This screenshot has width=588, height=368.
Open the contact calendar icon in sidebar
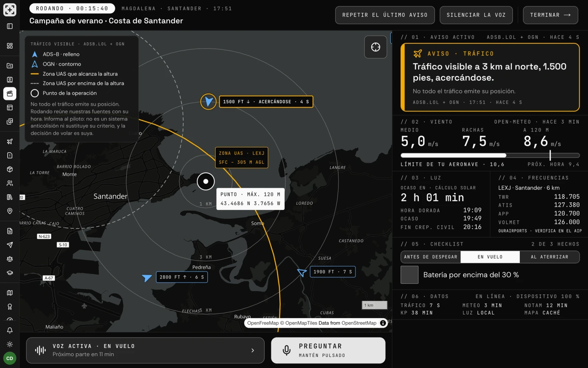click(x=10, y=79)
